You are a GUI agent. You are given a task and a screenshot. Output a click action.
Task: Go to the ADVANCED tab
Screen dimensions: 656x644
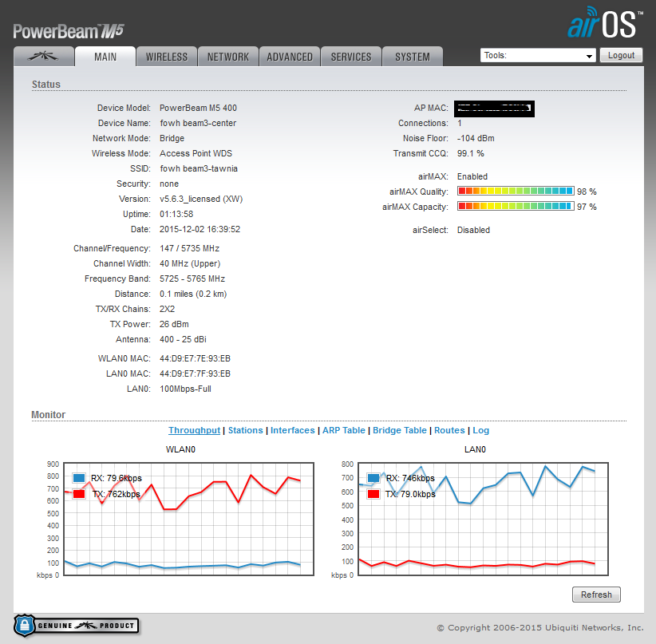pyautogui.click(x=290, y=57)
